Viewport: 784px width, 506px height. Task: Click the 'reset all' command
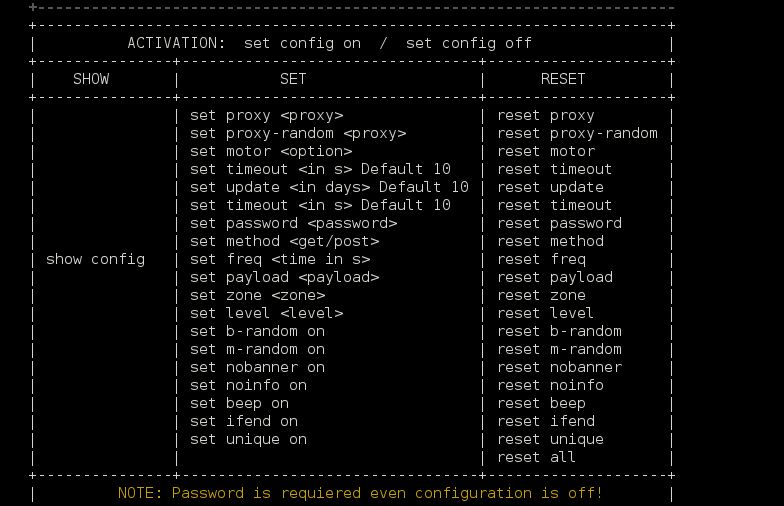point(536,457)
